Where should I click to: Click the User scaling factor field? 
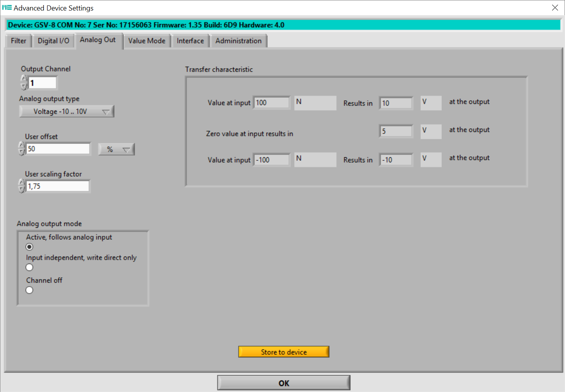58,186
